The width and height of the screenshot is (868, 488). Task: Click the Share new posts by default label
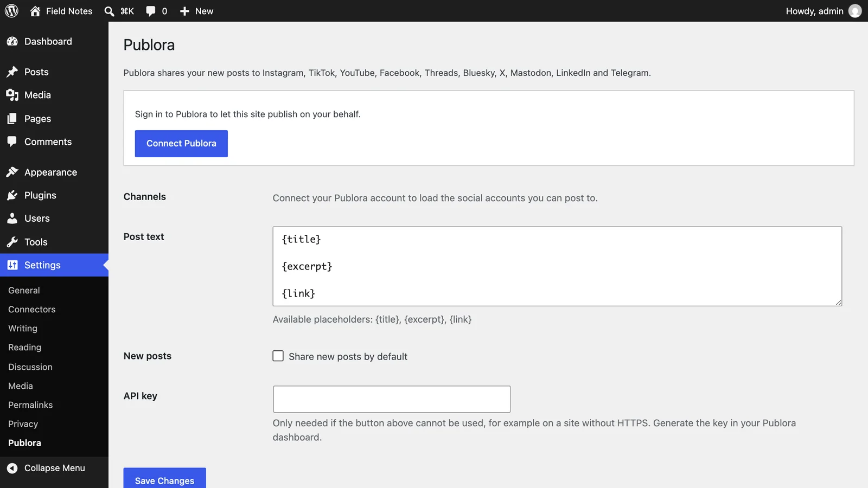[x=348, y=356]
